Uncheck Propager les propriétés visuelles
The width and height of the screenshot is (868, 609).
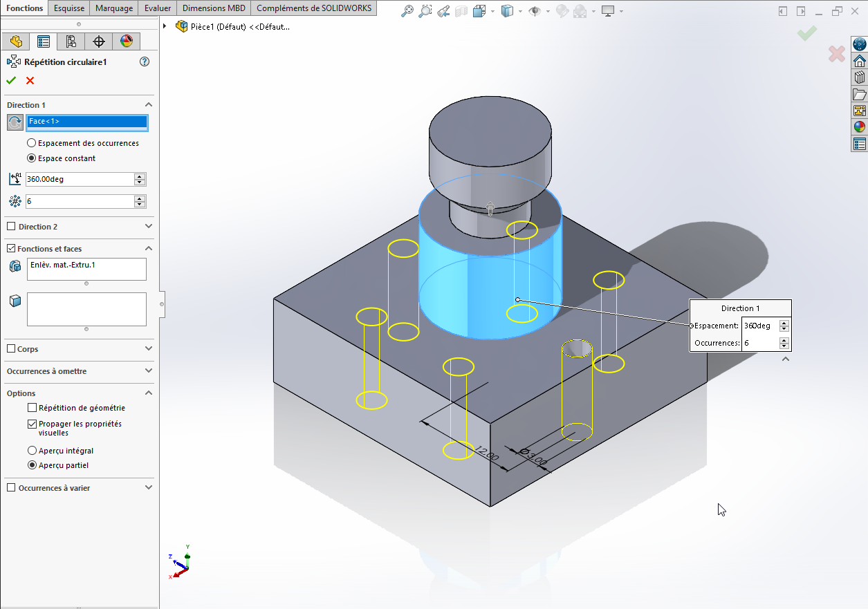(32, 424)
